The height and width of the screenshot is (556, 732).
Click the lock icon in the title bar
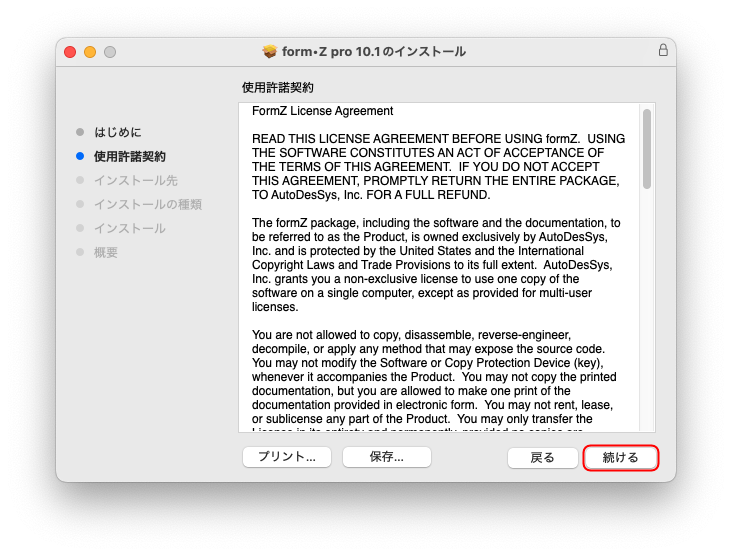click(663, 51)
